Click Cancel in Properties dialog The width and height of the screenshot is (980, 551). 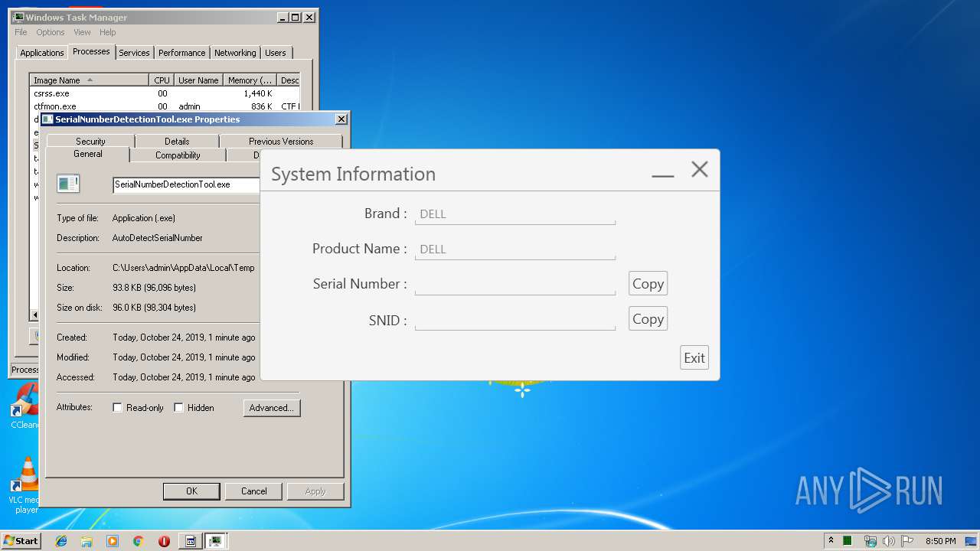[254, 491]
